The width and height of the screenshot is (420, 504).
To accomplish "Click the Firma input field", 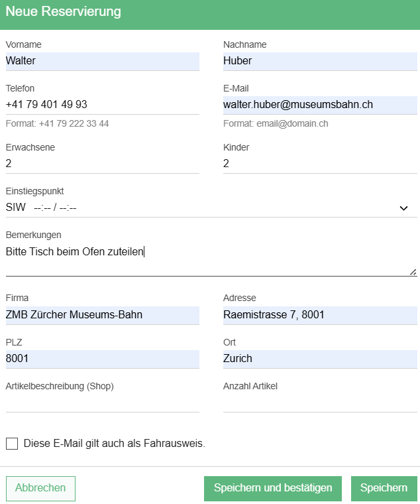I will 102,315.
